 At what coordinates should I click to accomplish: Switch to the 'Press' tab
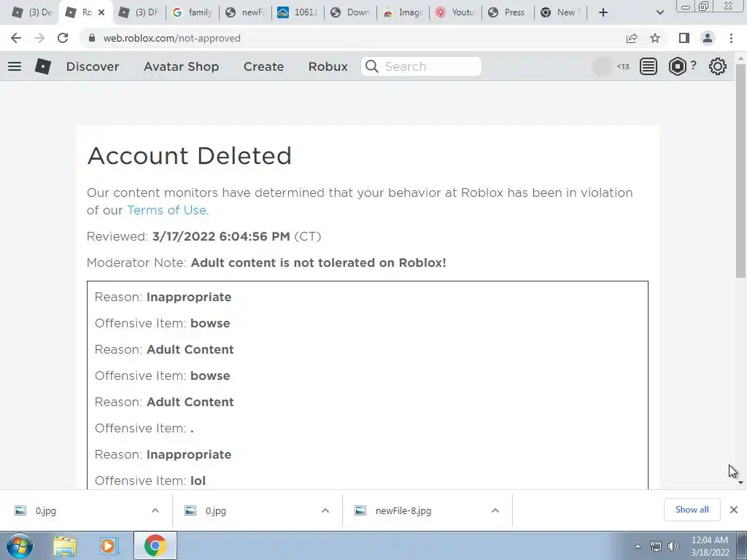click(508, 12)
